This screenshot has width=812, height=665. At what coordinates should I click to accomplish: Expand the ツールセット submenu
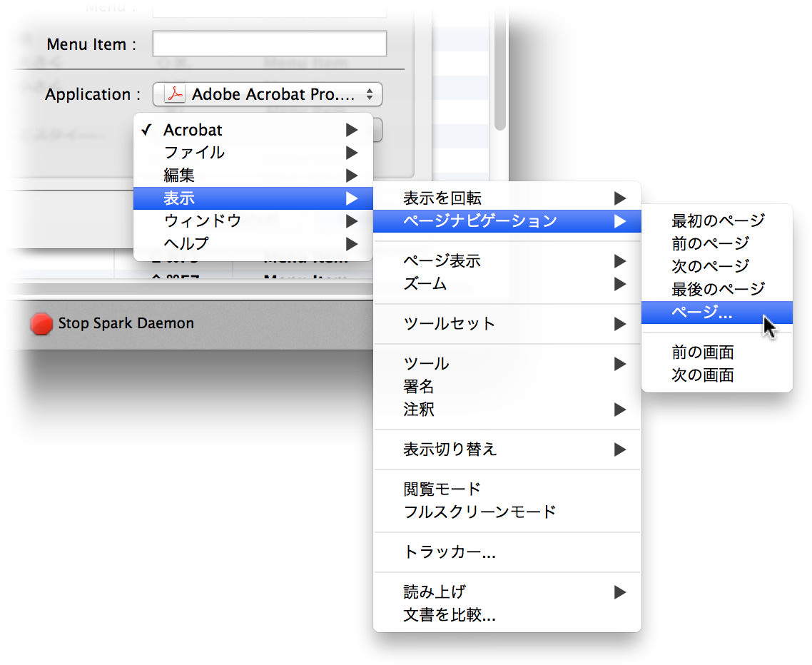tap(507, 324)
